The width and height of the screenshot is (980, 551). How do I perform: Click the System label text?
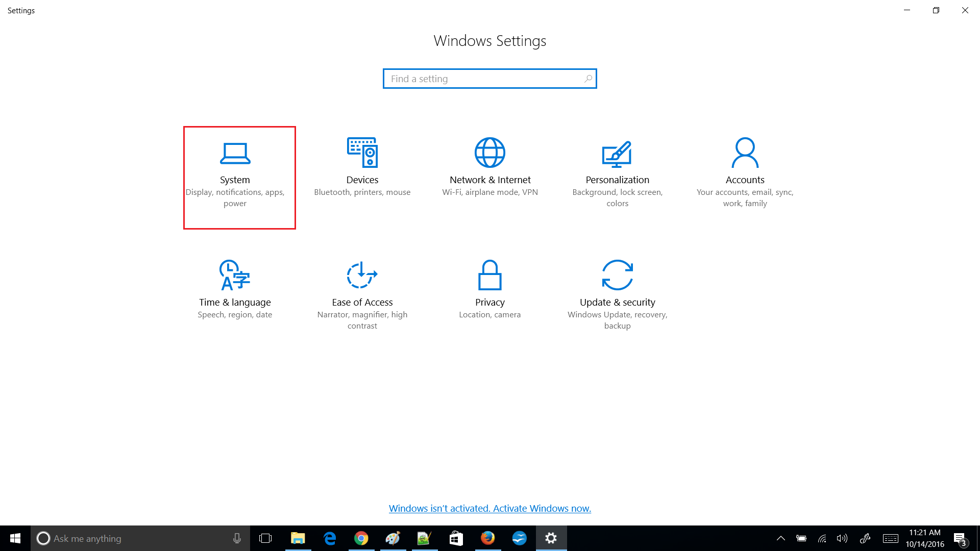click(x=235, y=180)
